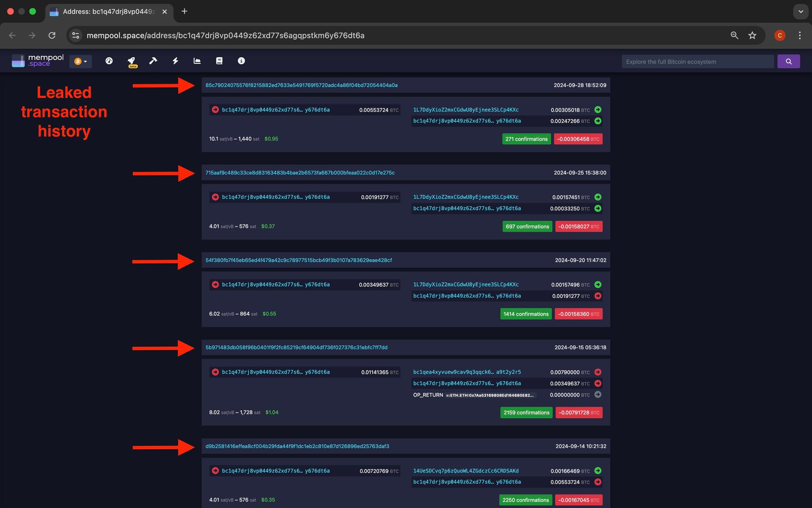Click the purple search magnifier button
The width and height of the screenshot is (812, 508).
pyautogui.click(x=788, y=62)
